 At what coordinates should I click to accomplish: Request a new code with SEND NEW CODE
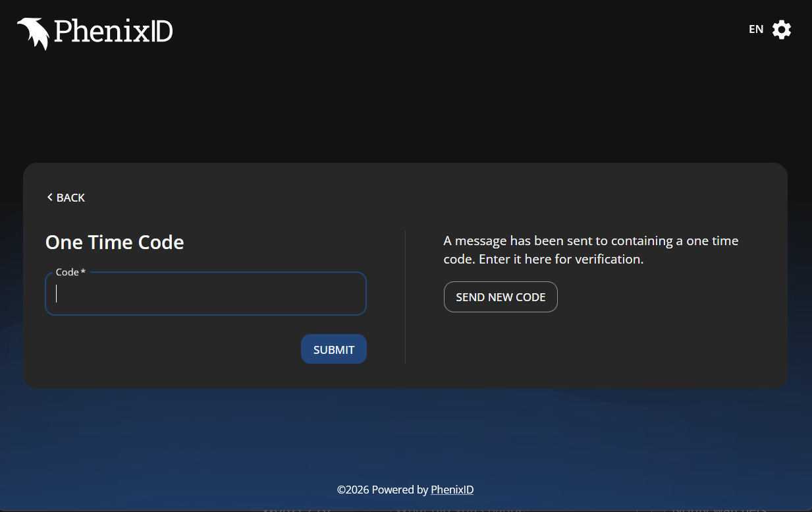pos(501,297)
